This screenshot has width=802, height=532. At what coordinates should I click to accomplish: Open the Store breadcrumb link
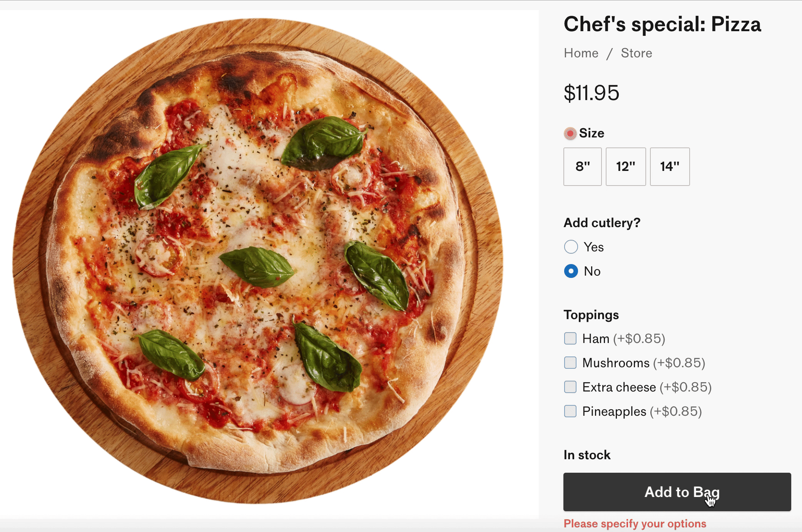637,53
